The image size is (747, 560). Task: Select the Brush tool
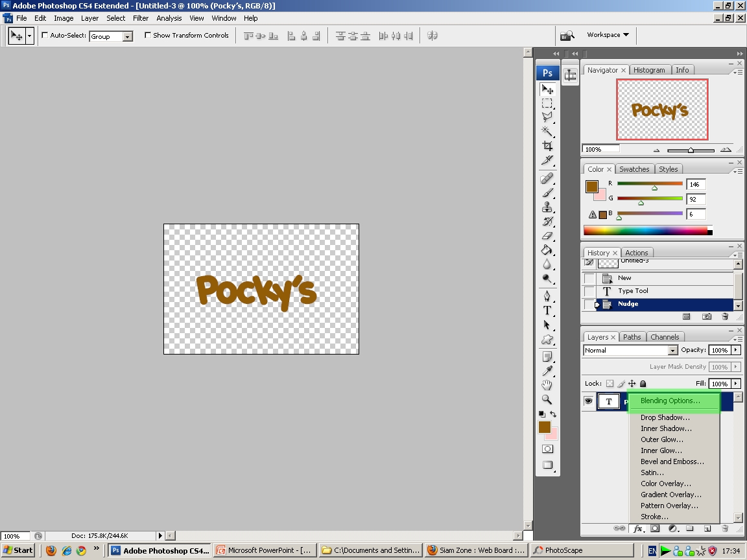pyautogui.click(x=547, y=192)
